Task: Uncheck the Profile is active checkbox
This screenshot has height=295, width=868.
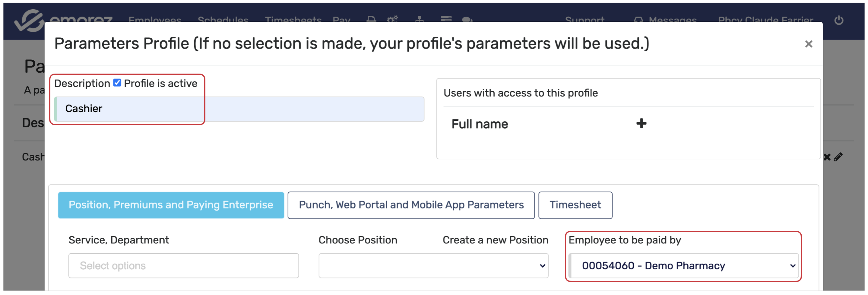Action: pyautogui.click(x=117, y=83)
